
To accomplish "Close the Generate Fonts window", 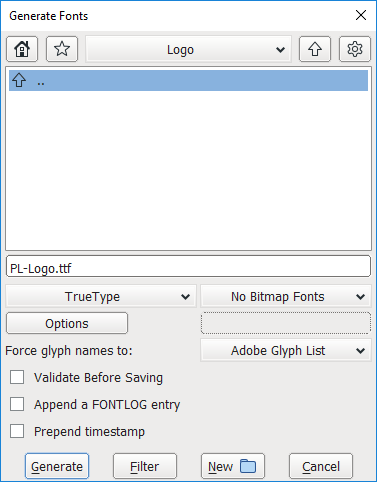I will pyautogui.click(x=361, y=15).
